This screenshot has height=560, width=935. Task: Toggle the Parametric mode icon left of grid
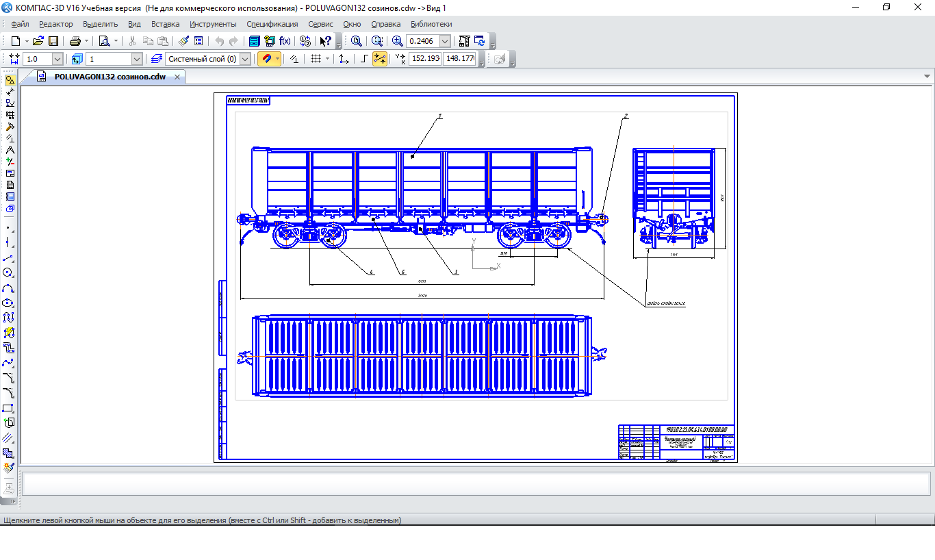[x=294, y=59]
